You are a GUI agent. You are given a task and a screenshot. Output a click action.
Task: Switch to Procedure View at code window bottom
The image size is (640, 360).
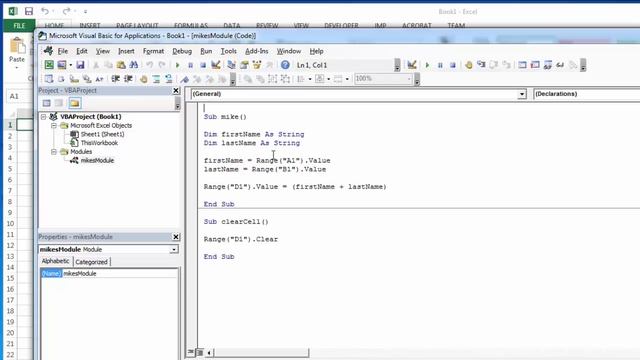tap(191, 352)
